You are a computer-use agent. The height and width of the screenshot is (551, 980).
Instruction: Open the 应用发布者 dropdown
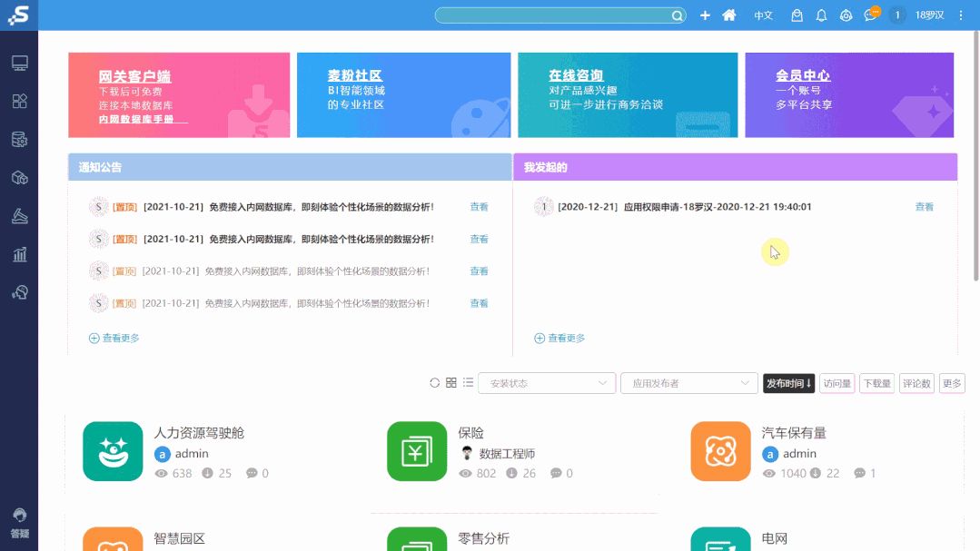(688, 383)
